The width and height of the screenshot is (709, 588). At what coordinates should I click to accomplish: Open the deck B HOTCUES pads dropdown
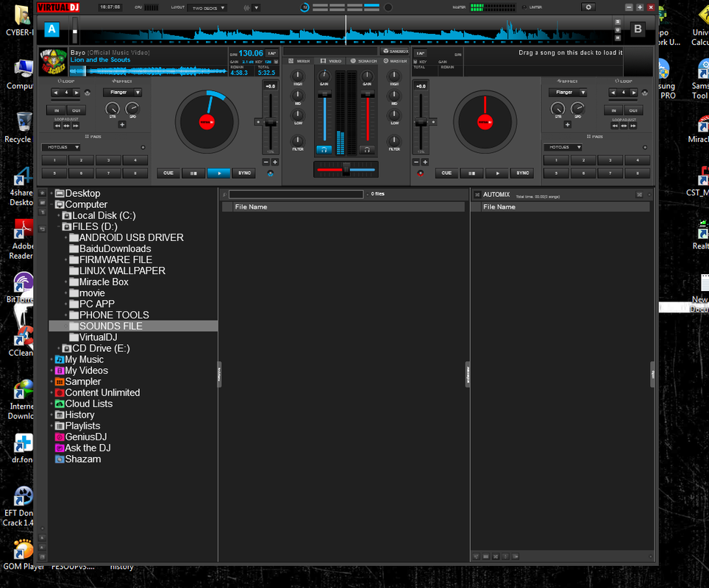click(x=563, y=147)
